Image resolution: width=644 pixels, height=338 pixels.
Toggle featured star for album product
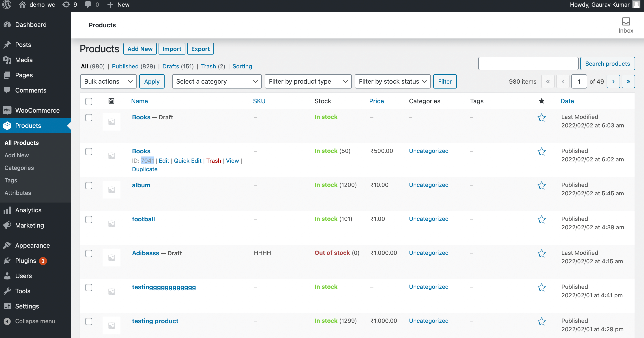[x=541, y=186]
